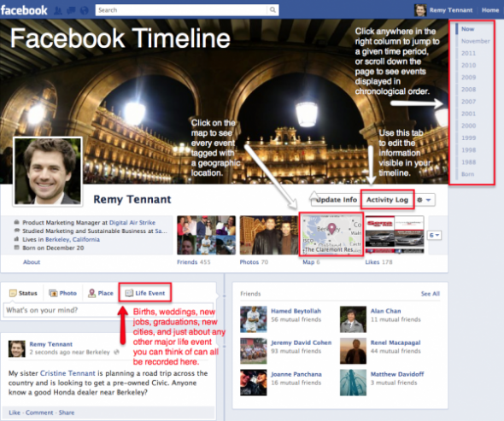This screenshot has width=504, height=421.
Task: Select the Life Event tab
Action: pyautogui.click(x=145, y=293)
